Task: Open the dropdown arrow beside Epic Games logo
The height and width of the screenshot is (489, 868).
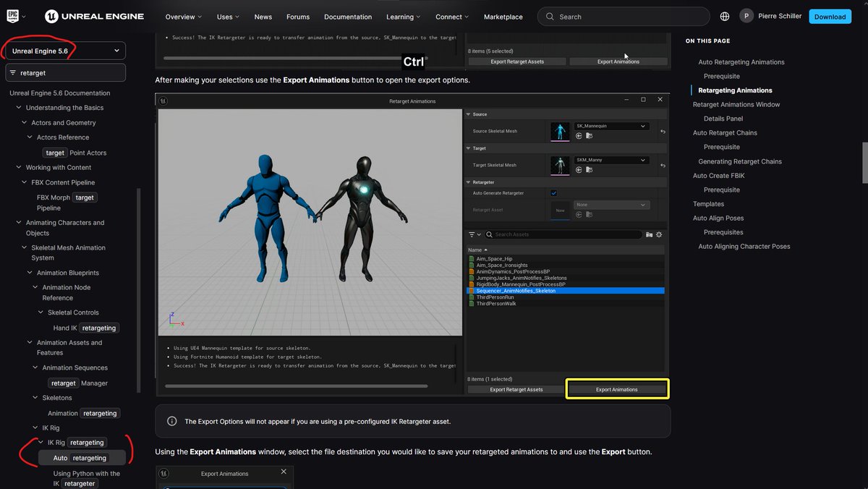Action: [25, 17]
